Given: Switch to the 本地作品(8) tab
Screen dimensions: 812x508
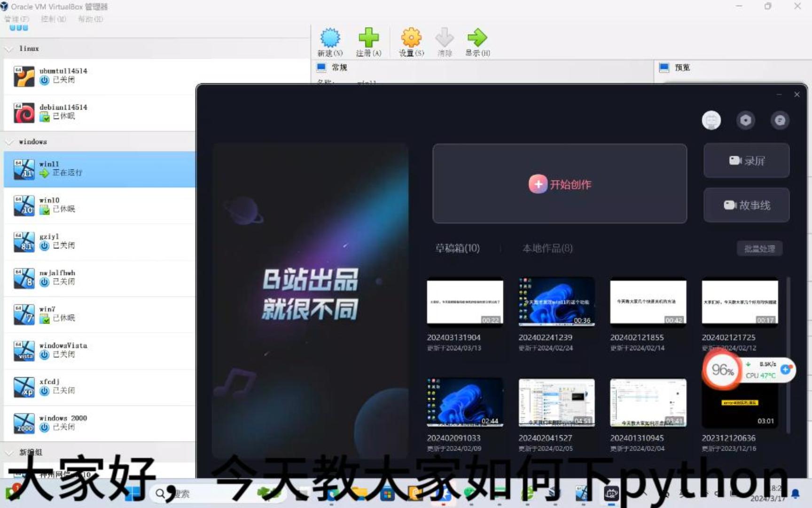Looking at the screenshot, I should (x=547, y=248).
